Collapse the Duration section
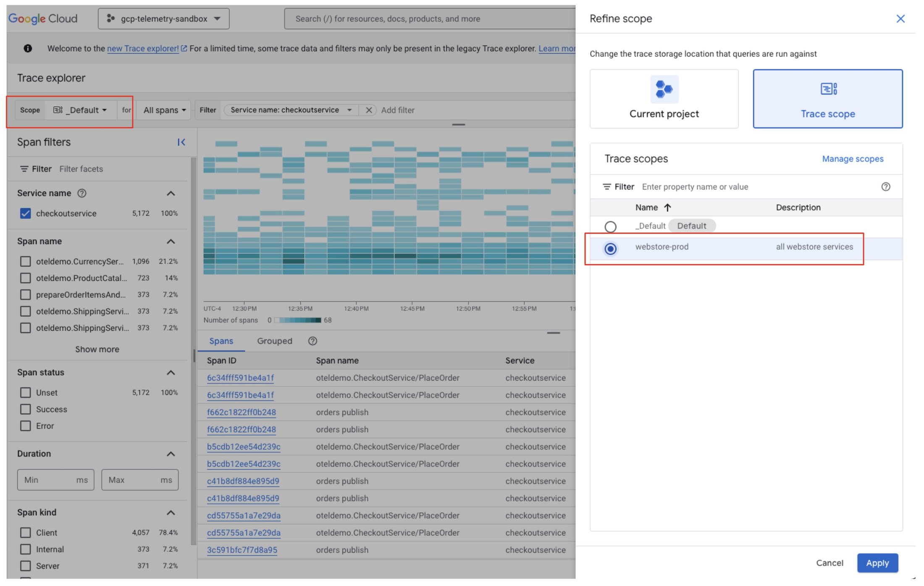The width and height of the screenshot is (924, 586). (x=171, y=454)
